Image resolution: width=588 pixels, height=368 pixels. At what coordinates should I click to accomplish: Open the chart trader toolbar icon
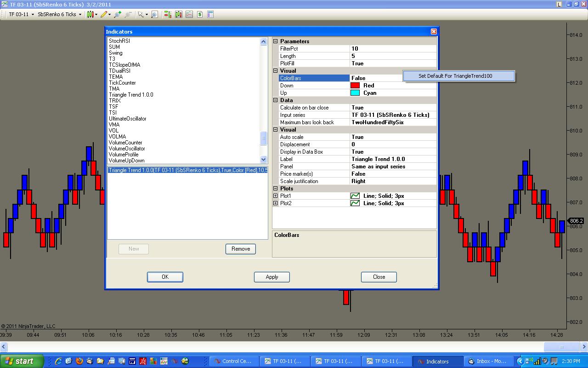click(167, 14)
